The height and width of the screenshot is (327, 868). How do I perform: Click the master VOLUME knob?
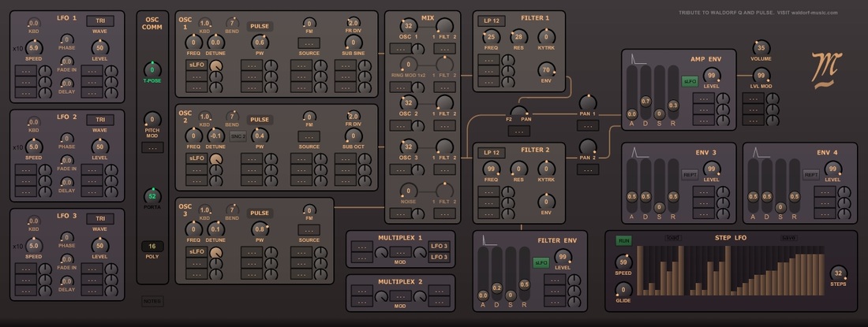tap(761, 48)
